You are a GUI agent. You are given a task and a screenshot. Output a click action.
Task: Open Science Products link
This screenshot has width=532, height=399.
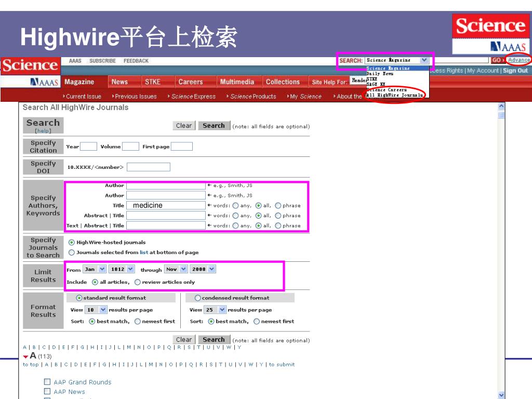point(253,96)
